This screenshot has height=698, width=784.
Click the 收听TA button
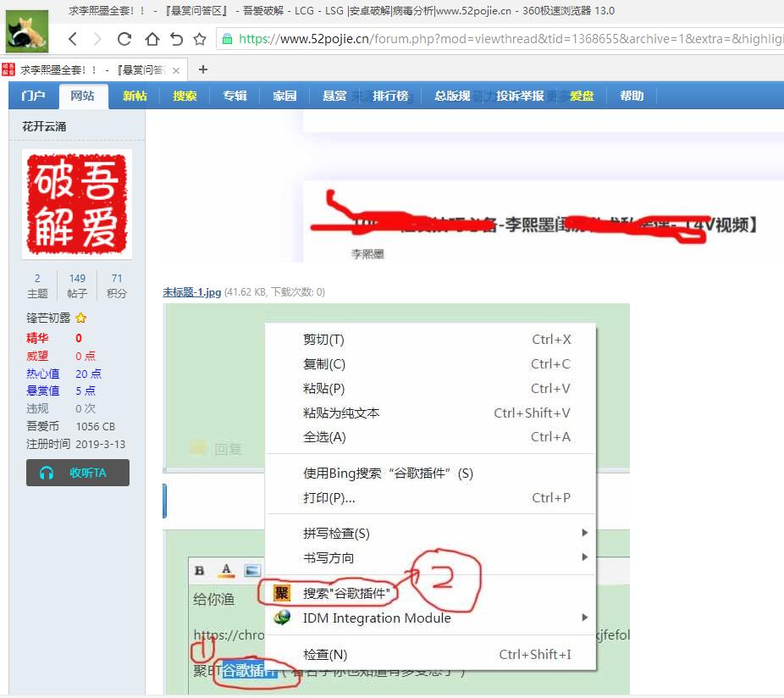[78, 473]
